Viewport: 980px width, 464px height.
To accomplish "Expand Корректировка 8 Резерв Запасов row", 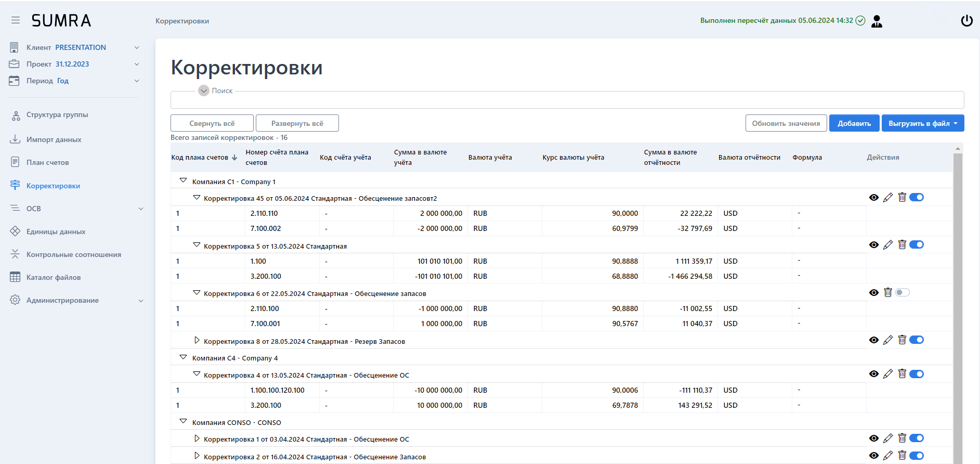I will coord(197,340).
